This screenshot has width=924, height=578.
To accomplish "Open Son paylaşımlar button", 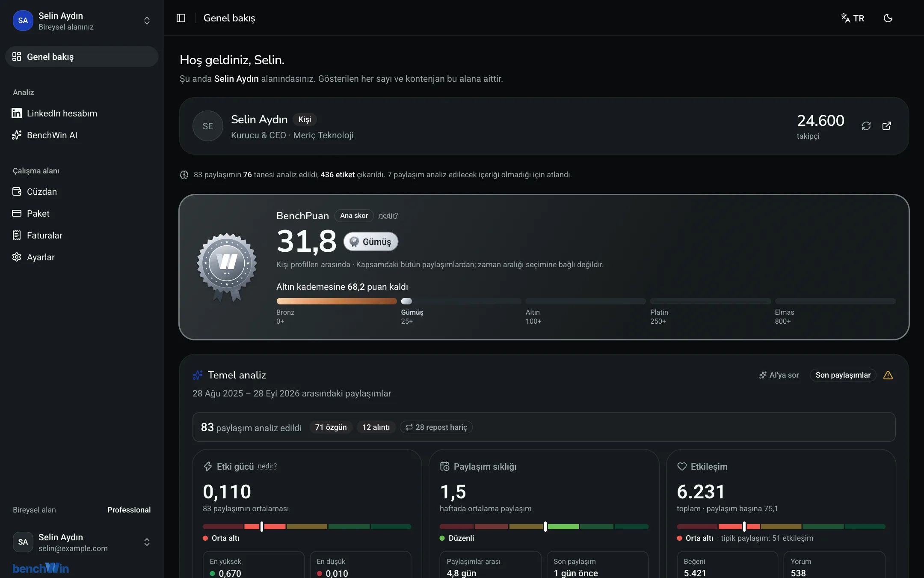I will (843, 375).
